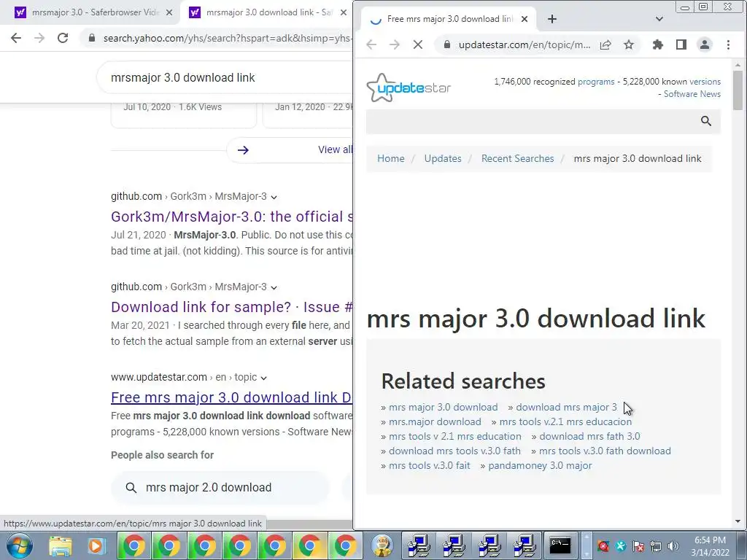Open 'Free mrs major 3.0 download link' result
Image resolution: width=747 pixels, height=560 pixels.
click(x=231, y=397)
